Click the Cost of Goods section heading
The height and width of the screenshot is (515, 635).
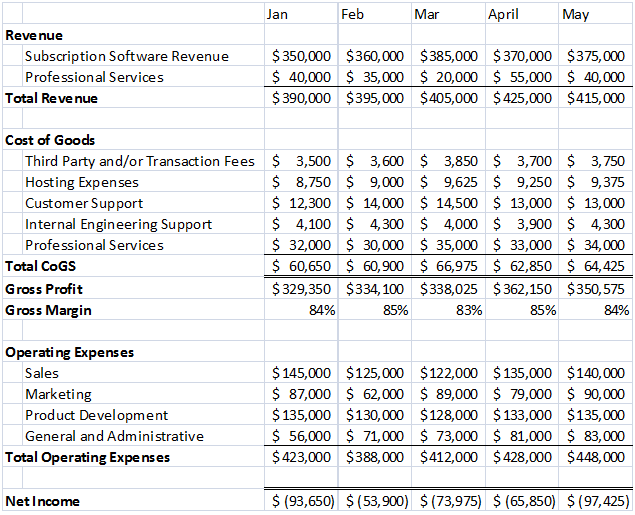point(50,140)
